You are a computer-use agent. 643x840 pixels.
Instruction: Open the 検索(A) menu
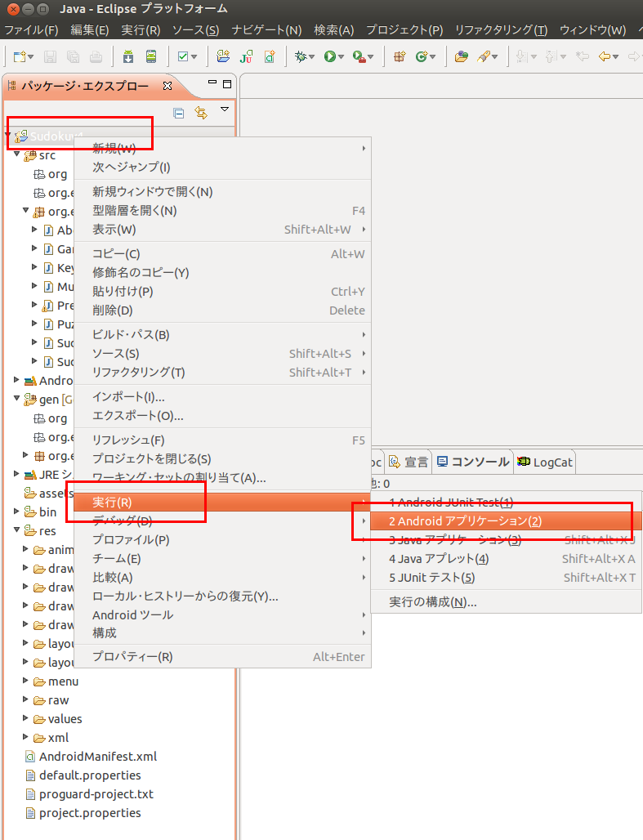tap(334, 30)
